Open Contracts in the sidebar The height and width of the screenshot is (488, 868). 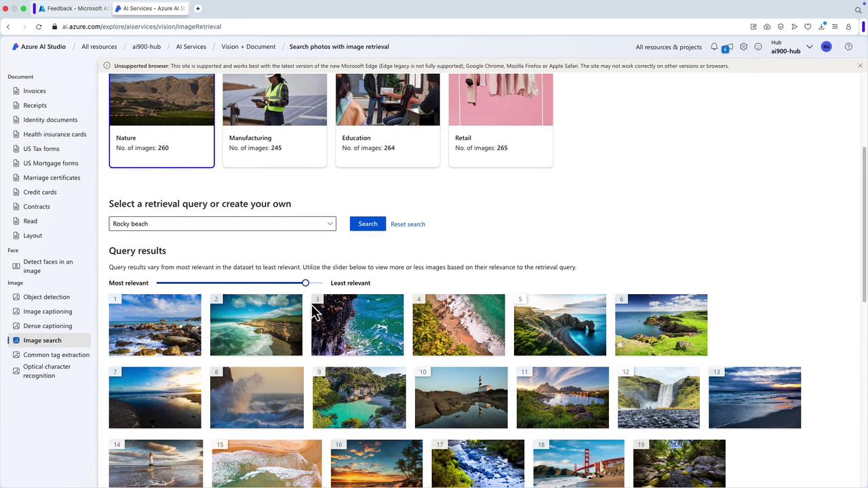click(x=37, y=207)
